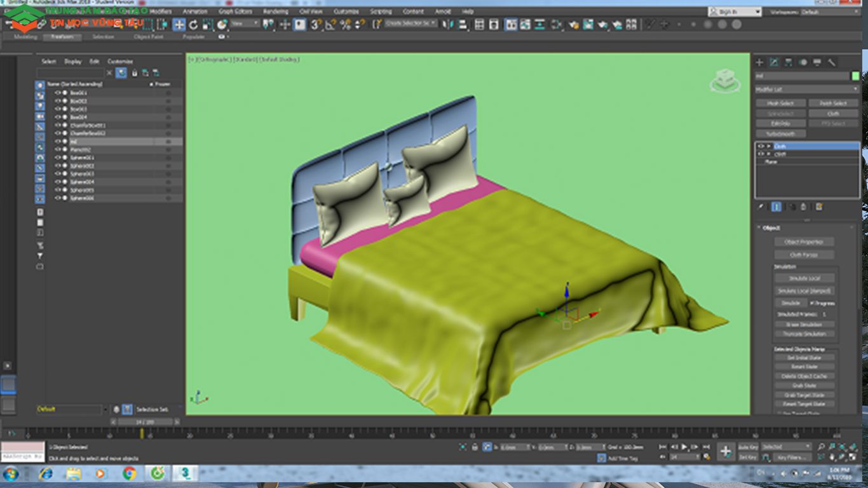This screenshot has height=488, width=868.
Task: Click the green color swatch near the modifier name
Action: click(x=855, y=76)
